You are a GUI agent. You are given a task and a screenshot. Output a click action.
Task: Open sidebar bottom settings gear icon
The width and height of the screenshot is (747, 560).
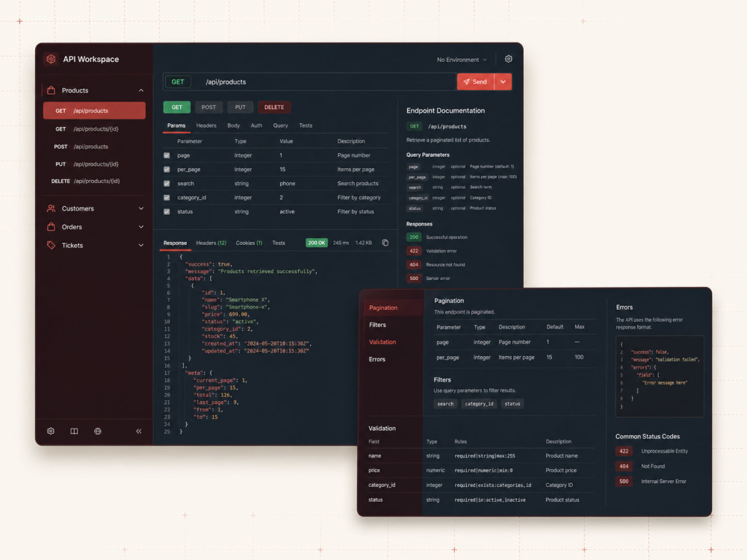[x=51, y=431]
